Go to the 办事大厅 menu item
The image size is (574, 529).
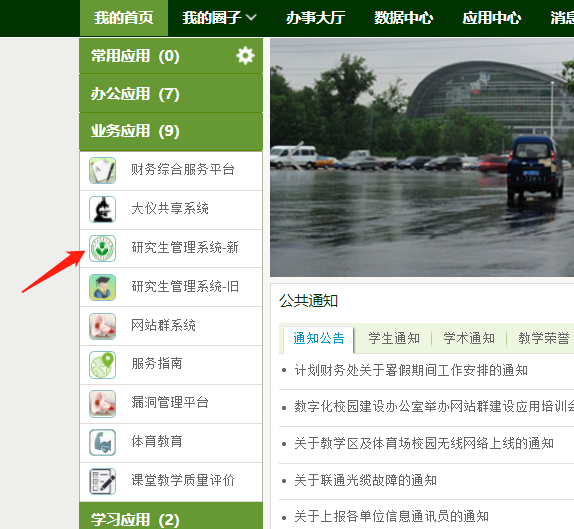[315, 18]
